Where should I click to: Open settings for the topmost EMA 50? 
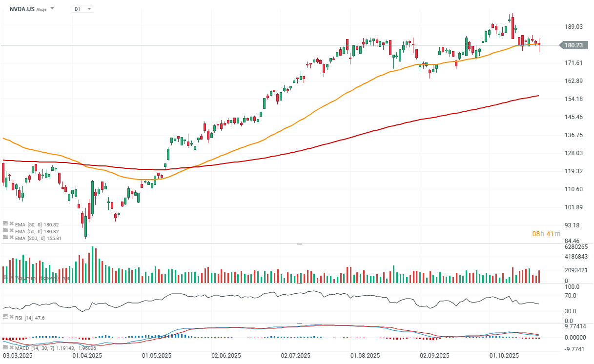[x=5, y=224]
